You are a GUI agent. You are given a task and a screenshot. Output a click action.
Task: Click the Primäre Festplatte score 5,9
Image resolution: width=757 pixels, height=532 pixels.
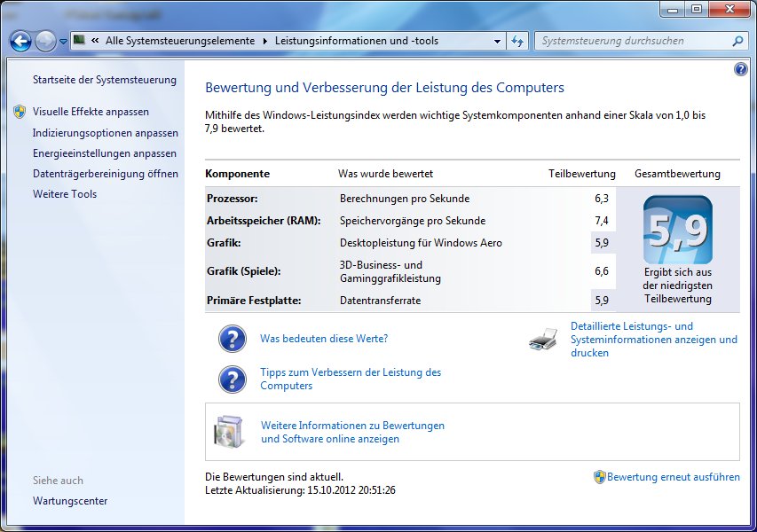[x=602, y=300]
